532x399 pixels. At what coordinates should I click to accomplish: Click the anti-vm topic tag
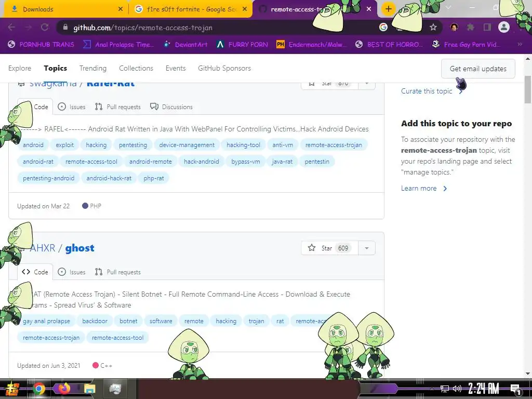click(283, 145)
